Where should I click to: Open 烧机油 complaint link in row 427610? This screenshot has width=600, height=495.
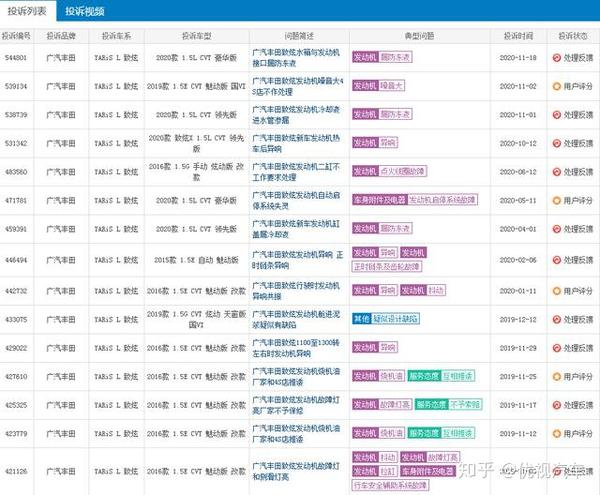(x=296, y=377)
